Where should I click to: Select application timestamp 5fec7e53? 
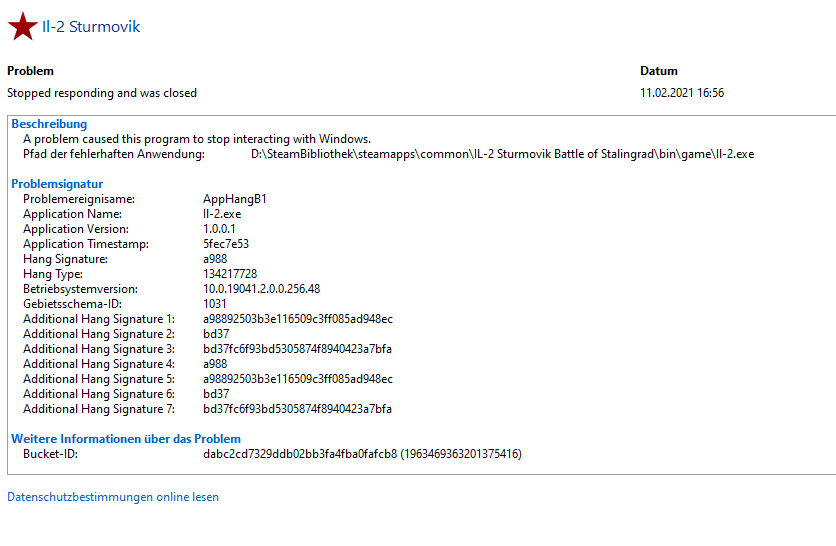(x=226, y=244)
